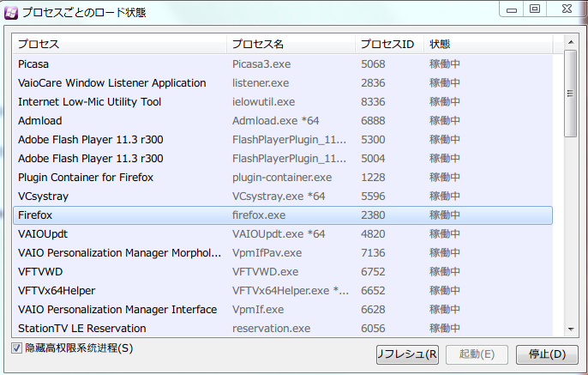Click process ID 4820

[x=373, y=234]
